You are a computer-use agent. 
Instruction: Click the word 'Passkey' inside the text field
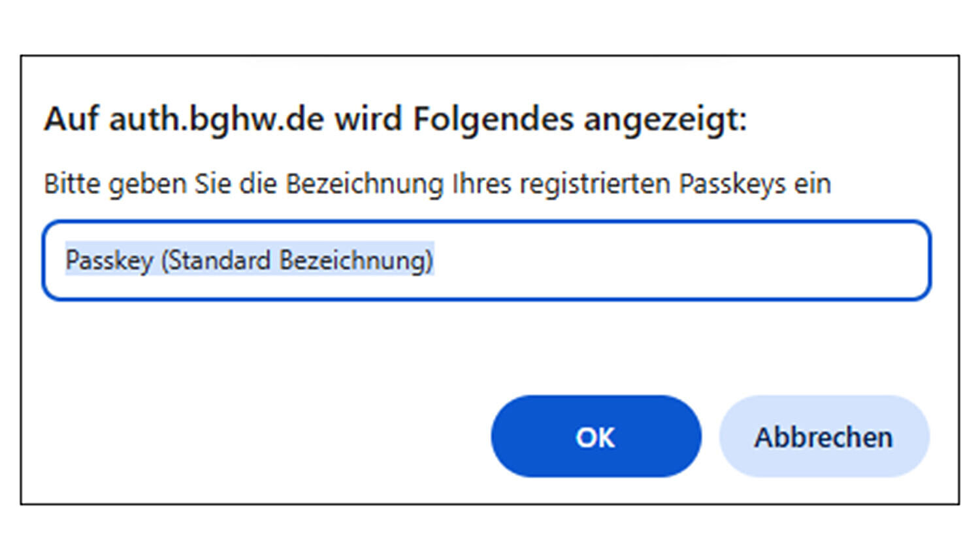109,261
